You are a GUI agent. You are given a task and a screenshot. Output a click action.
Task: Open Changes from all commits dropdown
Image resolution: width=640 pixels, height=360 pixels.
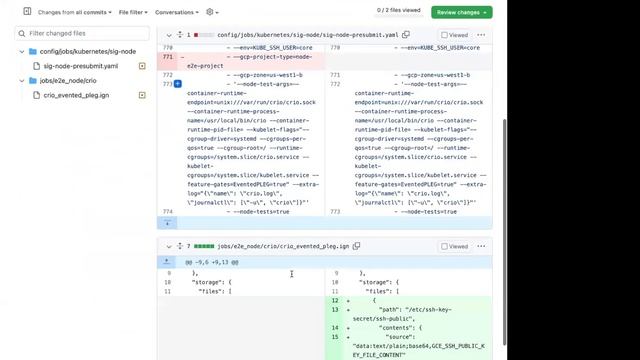tap(74, 12)
